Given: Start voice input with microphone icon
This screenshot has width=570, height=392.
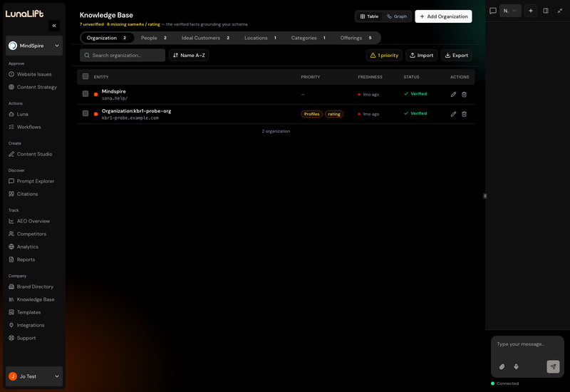Looking at the screenshot, I should (516, 366).
